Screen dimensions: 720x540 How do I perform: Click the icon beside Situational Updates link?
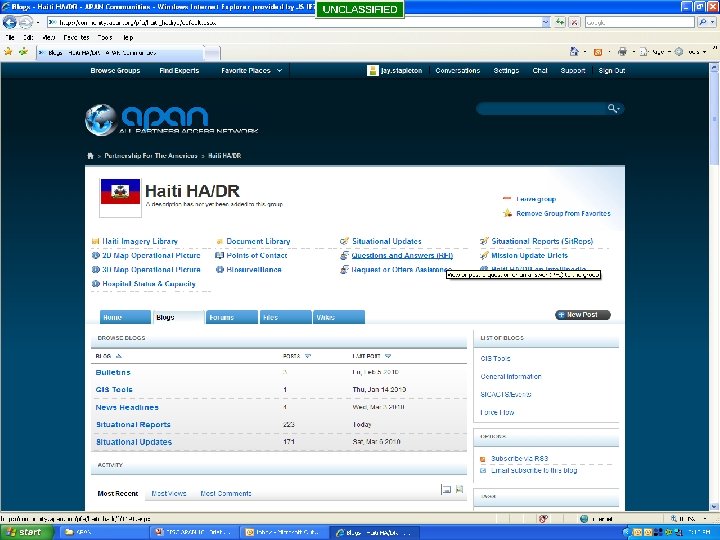pyautogui.click(x=344, y=241)
